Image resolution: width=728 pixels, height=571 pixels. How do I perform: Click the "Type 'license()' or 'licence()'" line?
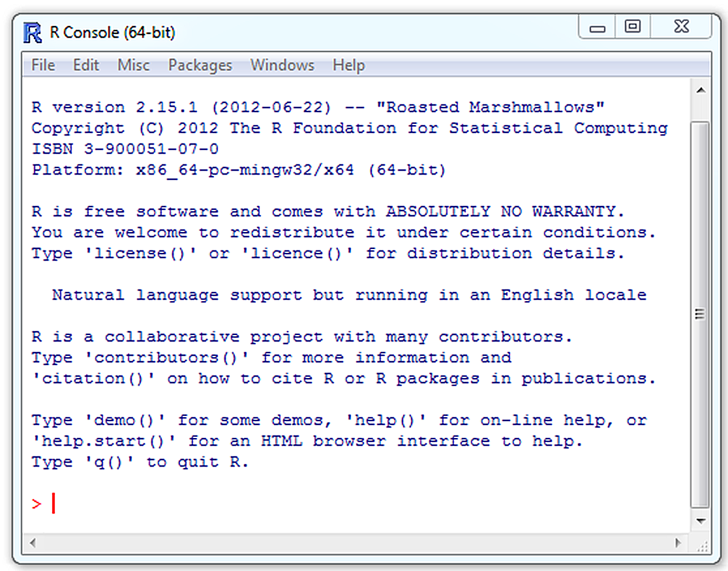coord(327,254)
